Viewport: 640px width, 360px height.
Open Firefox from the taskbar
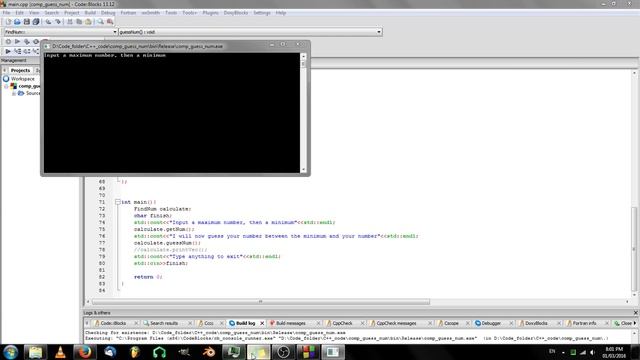coord(85,352)
